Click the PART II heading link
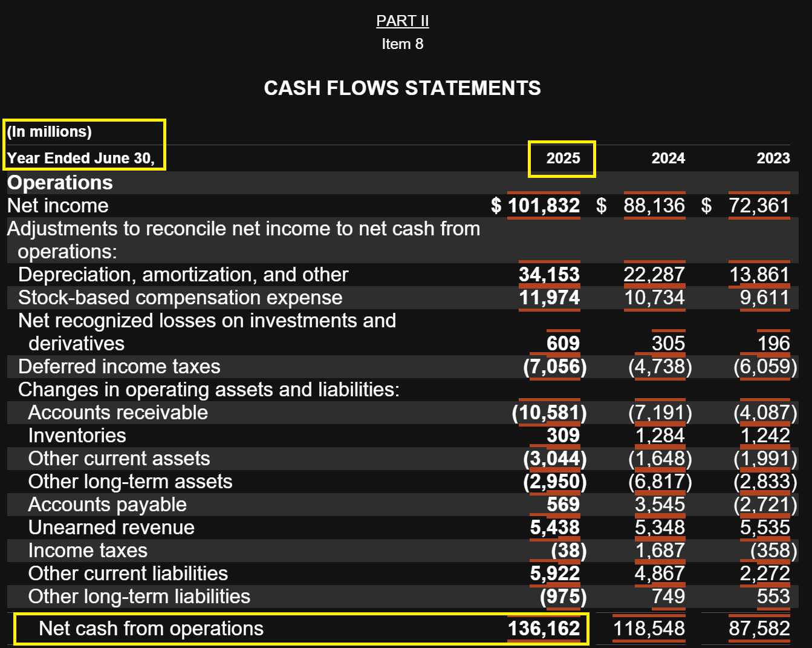The height and width of the screenshot is (648, 812). coord(402,21)
